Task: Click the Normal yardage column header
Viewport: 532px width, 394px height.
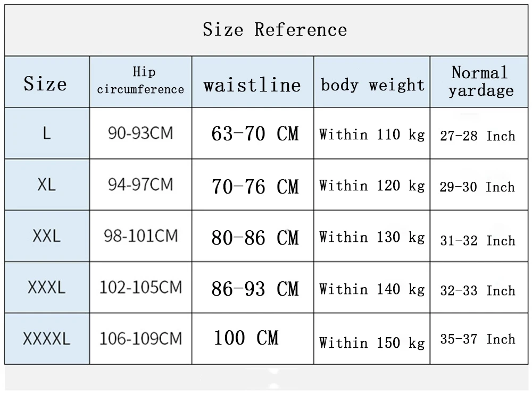Action: pyautogui.click(x=480, y=81)
